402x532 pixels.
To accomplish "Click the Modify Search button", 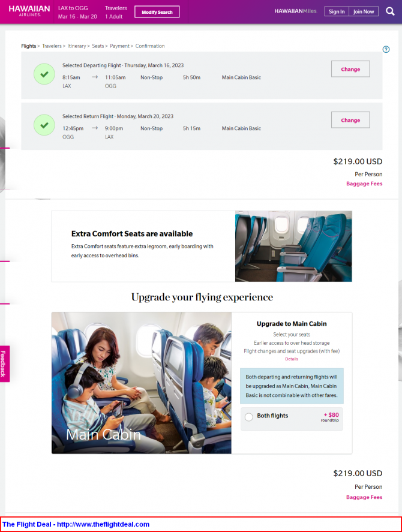I will click(157, 12).
